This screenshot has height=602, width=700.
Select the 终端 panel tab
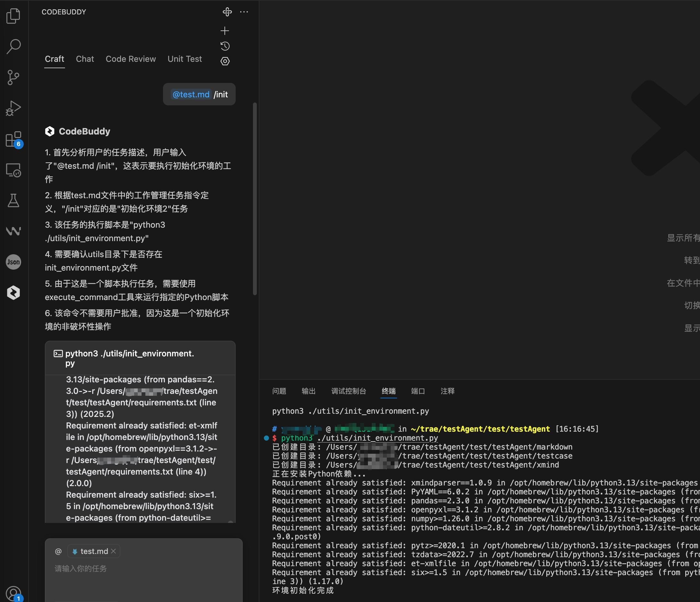point(388,391)
